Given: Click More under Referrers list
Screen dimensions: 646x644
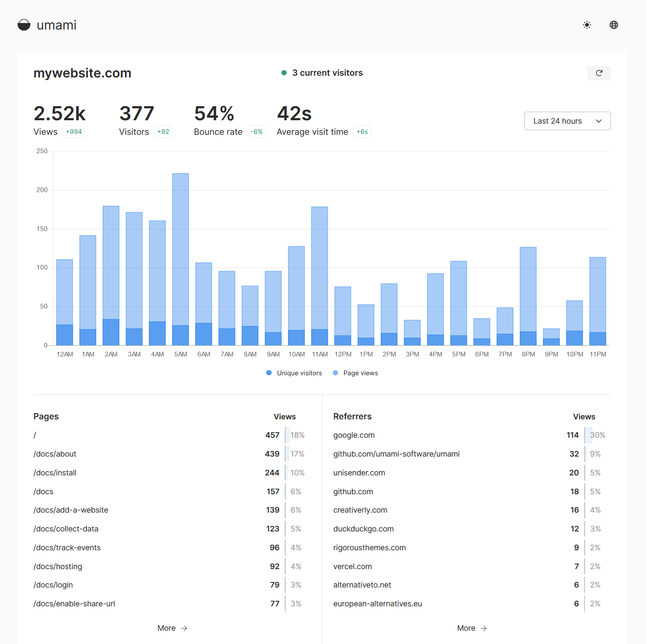Looking at the screenshot, I should (466, 628).
